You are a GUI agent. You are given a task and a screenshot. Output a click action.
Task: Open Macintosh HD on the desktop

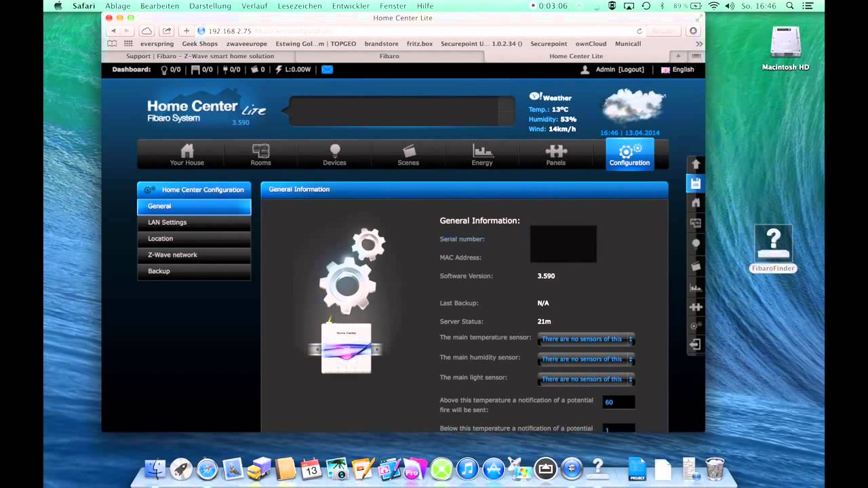click(x=785, y=49)
